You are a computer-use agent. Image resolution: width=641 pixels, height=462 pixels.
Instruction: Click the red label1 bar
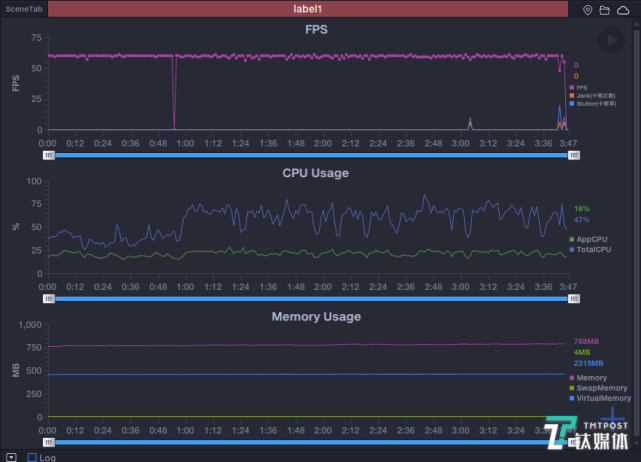point(308,9)
